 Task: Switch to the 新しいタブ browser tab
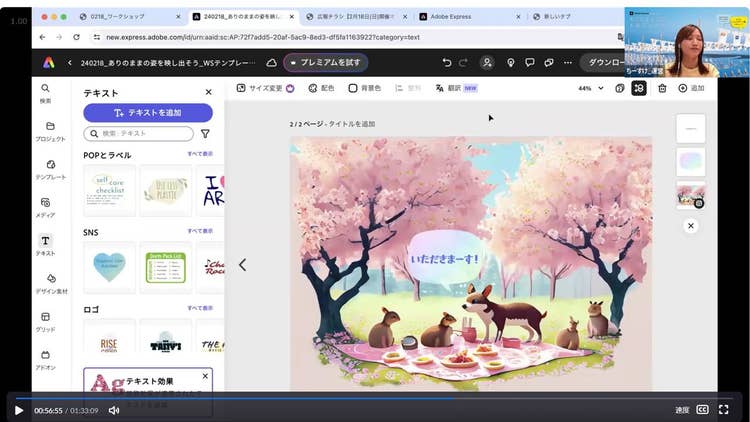coord(576,16)
